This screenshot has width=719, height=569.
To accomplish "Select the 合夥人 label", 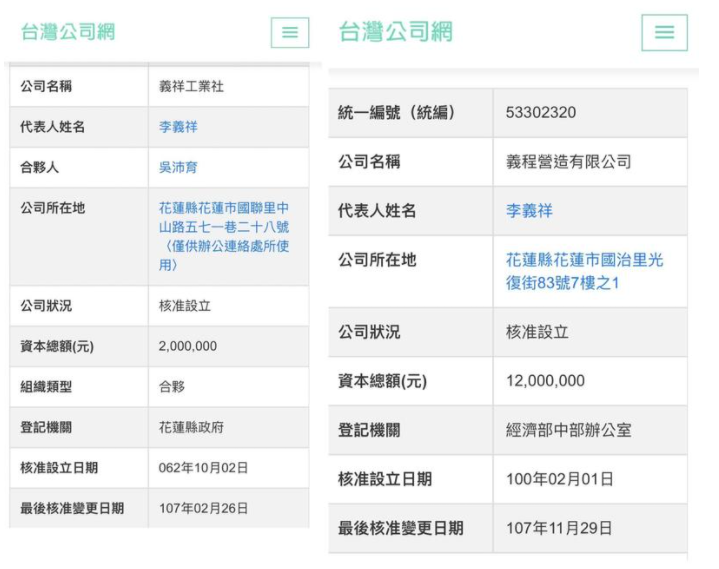I will click(x=39, y=167).
